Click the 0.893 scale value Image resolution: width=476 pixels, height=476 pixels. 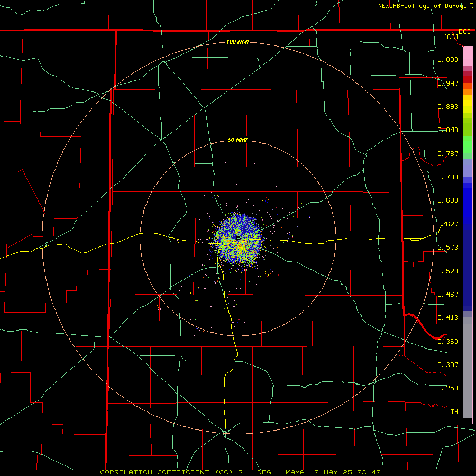(448, 106)
